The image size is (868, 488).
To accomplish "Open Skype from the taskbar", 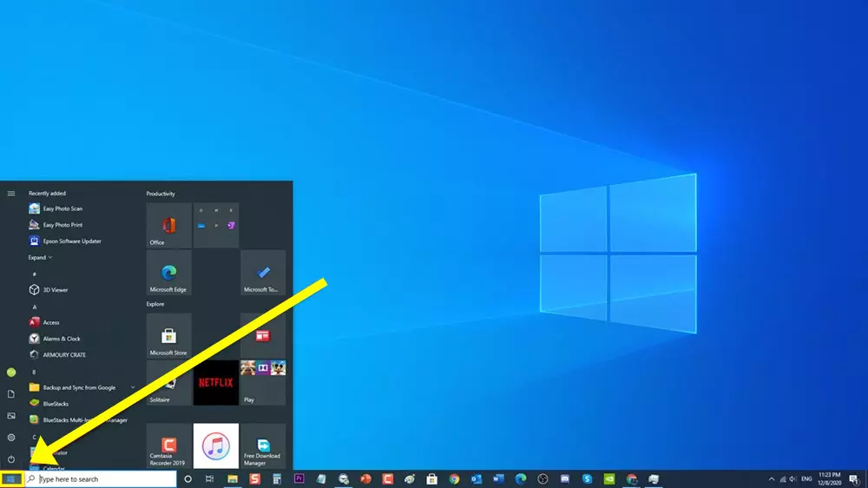I will 587,479.
